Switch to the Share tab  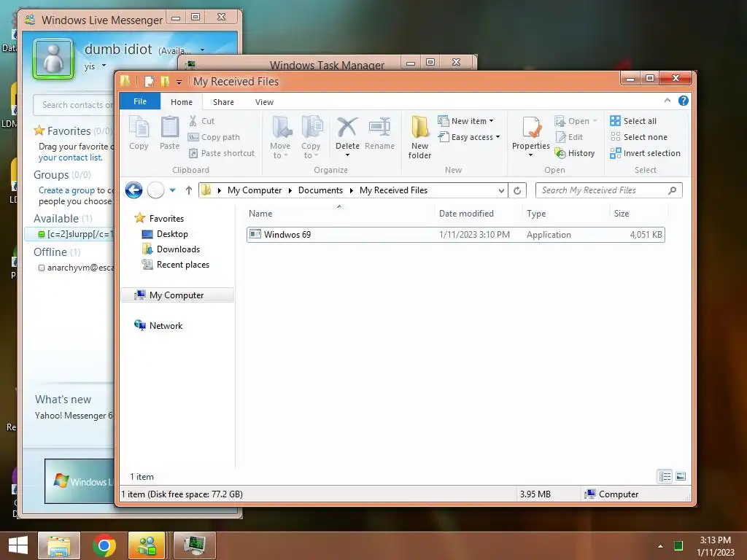pos(223,102)
